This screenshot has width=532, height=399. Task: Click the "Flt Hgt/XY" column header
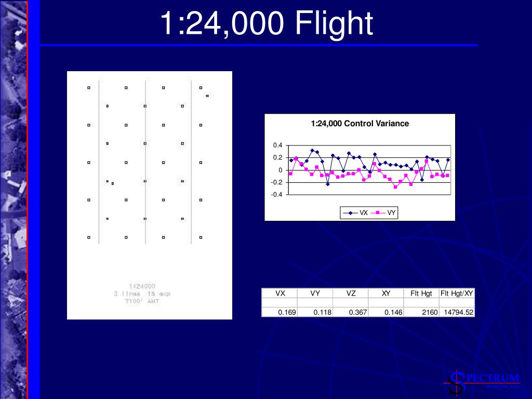click(x=457, y=293)
